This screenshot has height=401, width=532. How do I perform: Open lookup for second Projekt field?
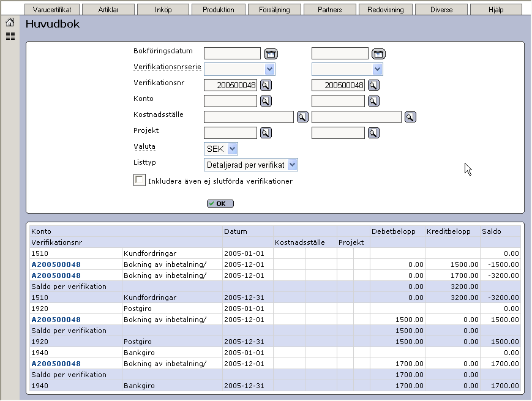(373, 133)
